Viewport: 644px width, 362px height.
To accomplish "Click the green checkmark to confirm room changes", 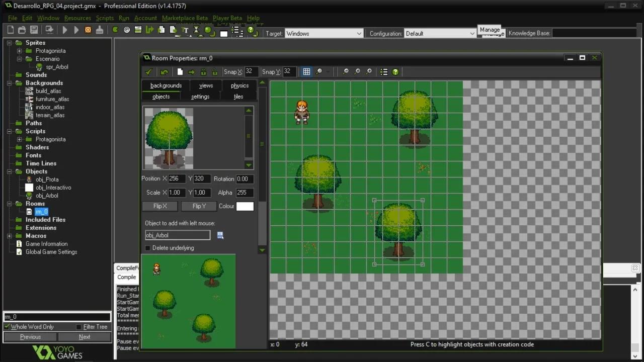I will (148, 72).
